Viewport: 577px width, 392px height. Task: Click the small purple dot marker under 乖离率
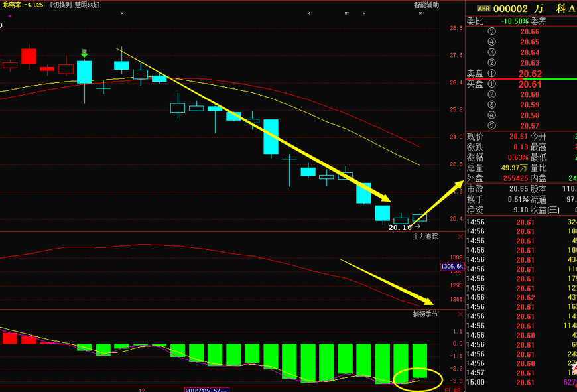click(9, 16)
